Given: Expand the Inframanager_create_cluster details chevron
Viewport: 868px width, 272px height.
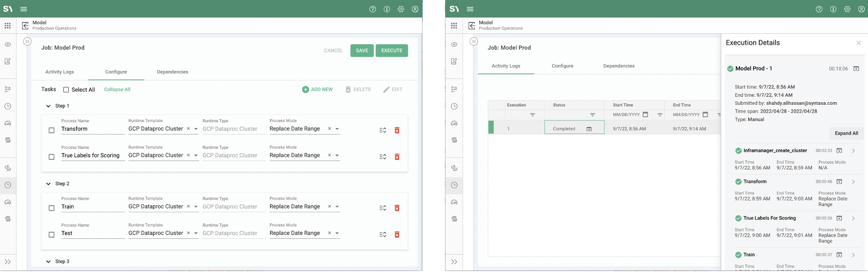Looking at the screenshot, I should [x=853, y=151].
